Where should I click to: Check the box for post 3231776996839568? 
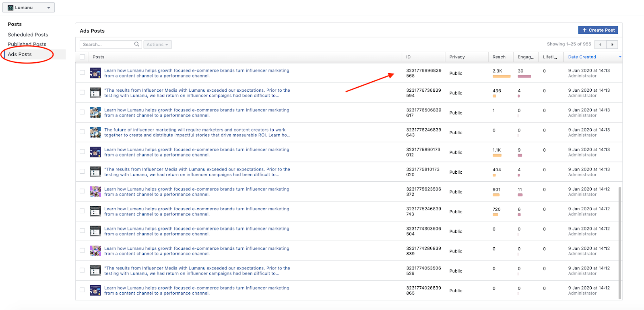pos(82,73)
